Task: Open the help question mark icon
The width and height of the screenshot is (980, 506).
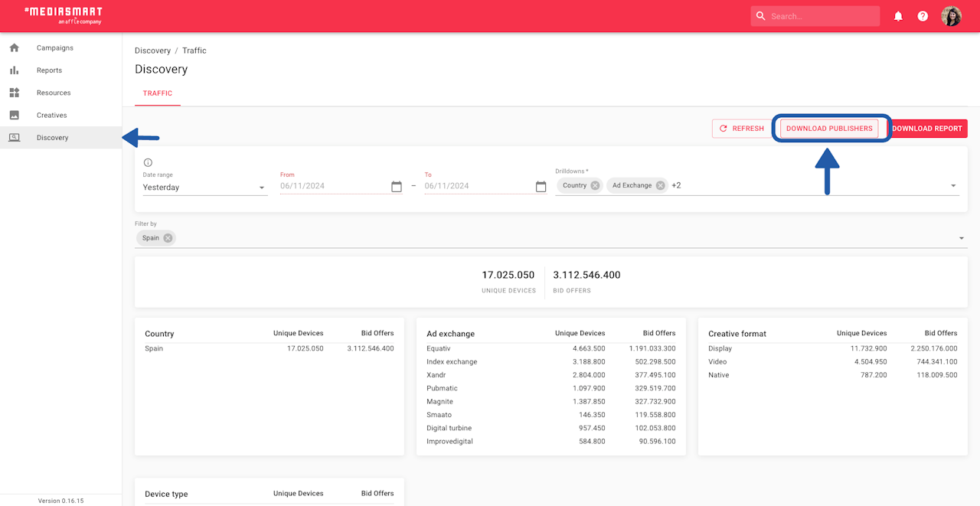Action: 923,16
